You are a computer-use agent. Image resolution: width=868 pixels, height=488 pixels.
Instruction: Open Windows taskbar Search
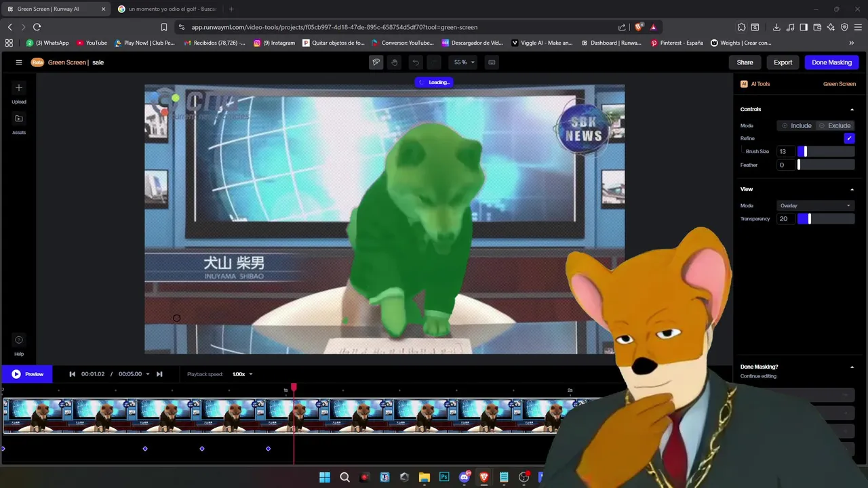pos(344,477)
